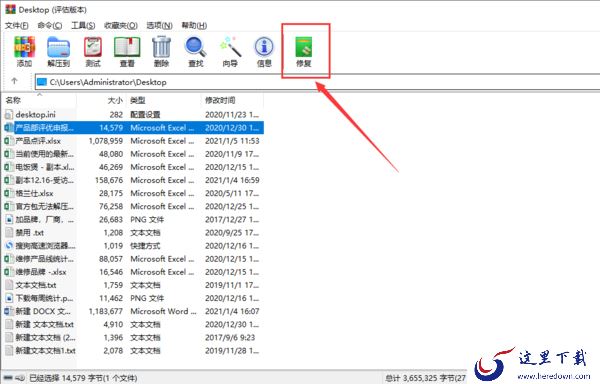This screenshot has height=384, width=600.
Task: Open the 查找 (Find) magnifier tool
Action: 196,51
